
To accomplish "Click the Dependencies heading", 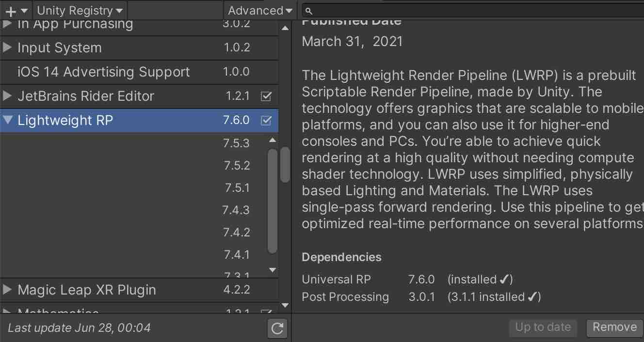I will (341, 257).
